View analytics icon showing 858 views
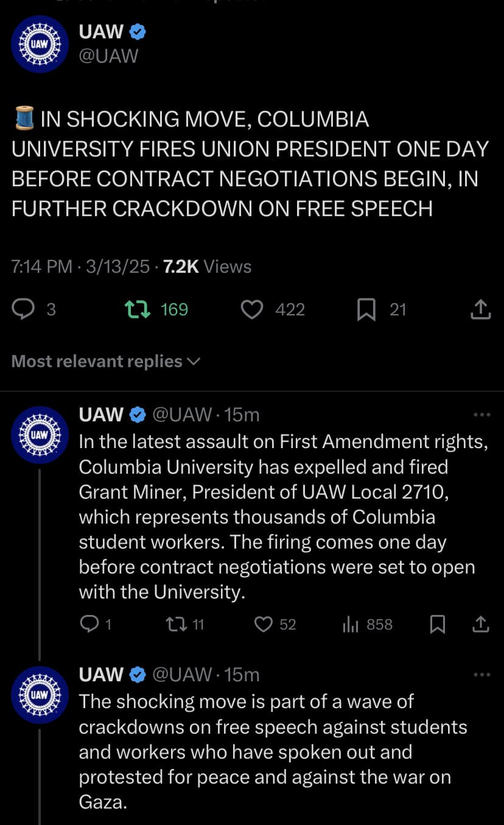The width and height of the screenshot is (504, 825). pos(352,625)
